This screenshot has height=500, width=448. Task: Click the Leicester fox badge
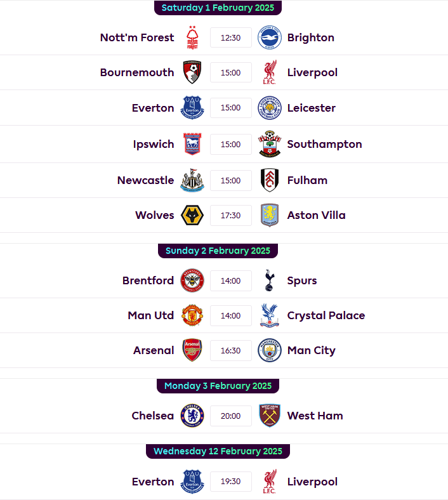pos(270,108)
